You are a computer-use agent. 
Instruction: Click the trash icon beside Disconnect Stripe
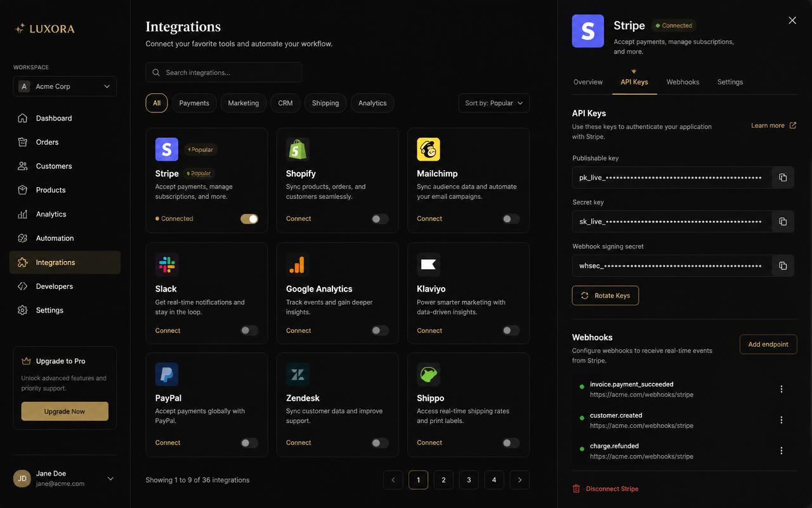coord(576,489)
